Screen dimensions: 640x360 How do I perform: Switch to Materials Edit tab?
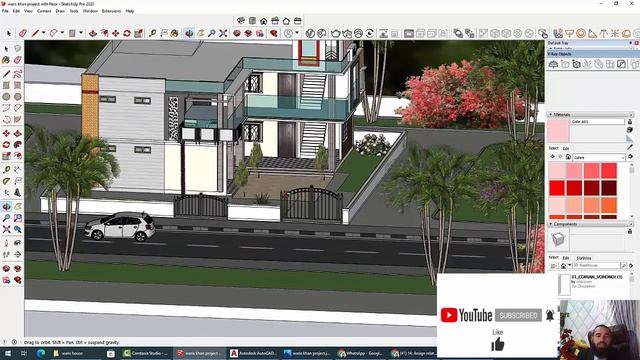coord(566,148)
